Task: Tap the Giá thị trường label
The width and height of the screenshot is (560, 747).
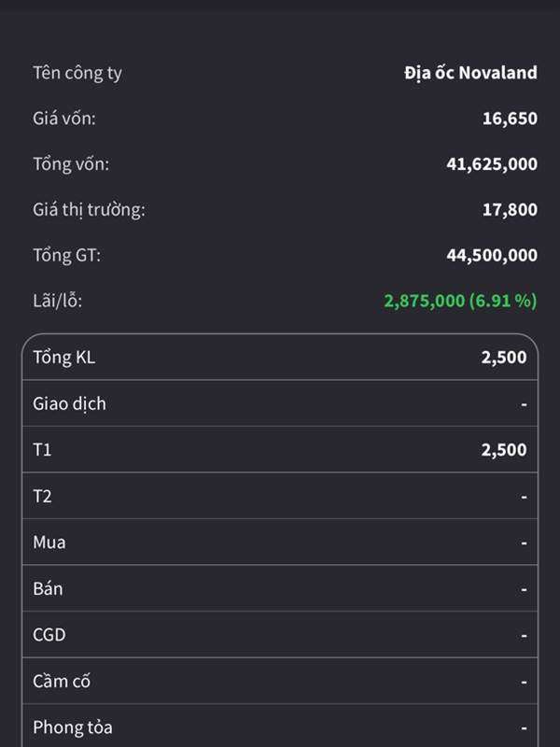Action: [89, 210]
